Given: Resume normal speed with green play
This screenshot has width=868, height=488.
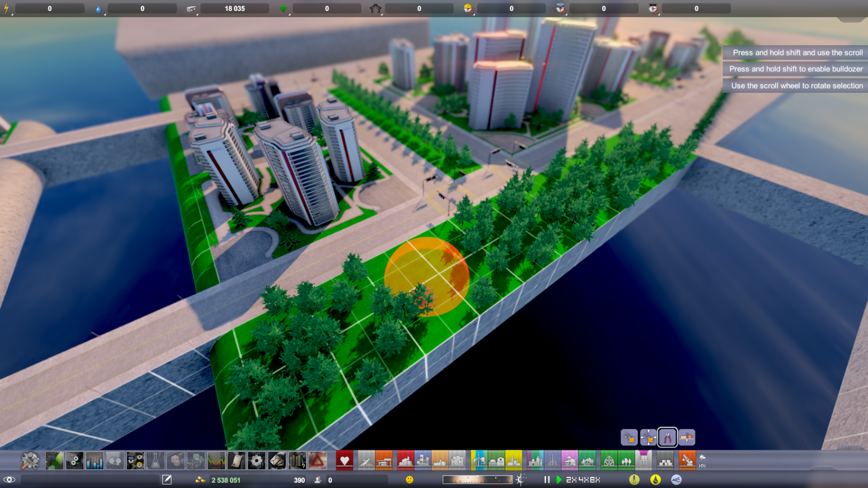Looking at the screenshot, I should [x=559, y=479].
